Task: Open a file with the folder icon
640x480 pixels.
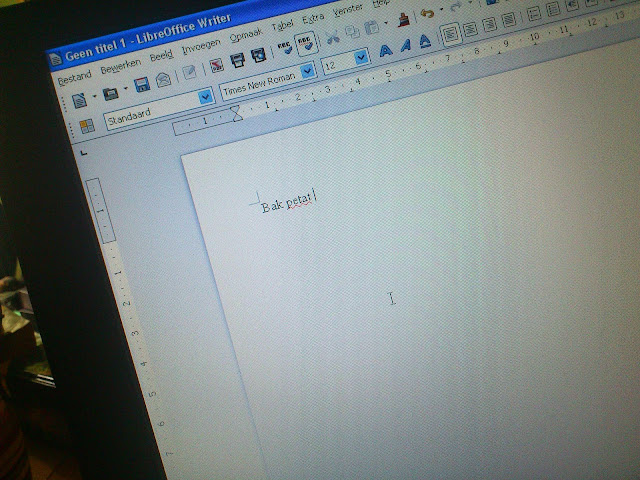Action: click(110, 94)
